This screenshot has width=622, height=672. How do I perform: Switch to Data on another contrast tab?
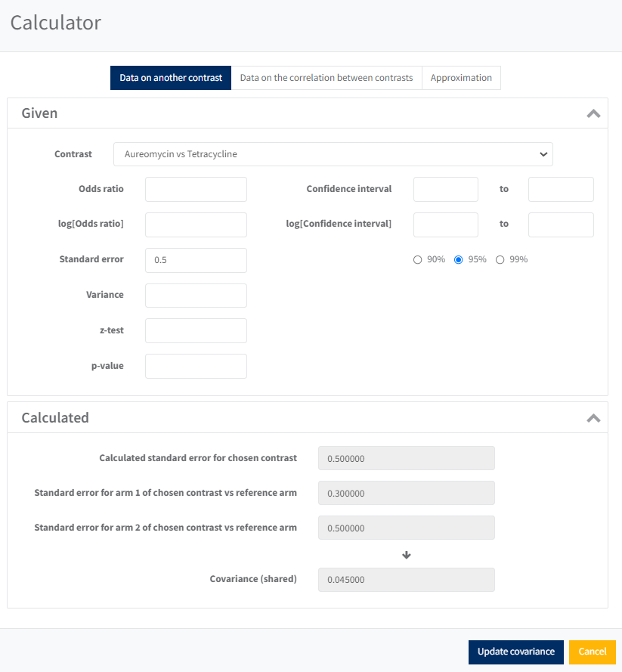[x=171, y=78]
